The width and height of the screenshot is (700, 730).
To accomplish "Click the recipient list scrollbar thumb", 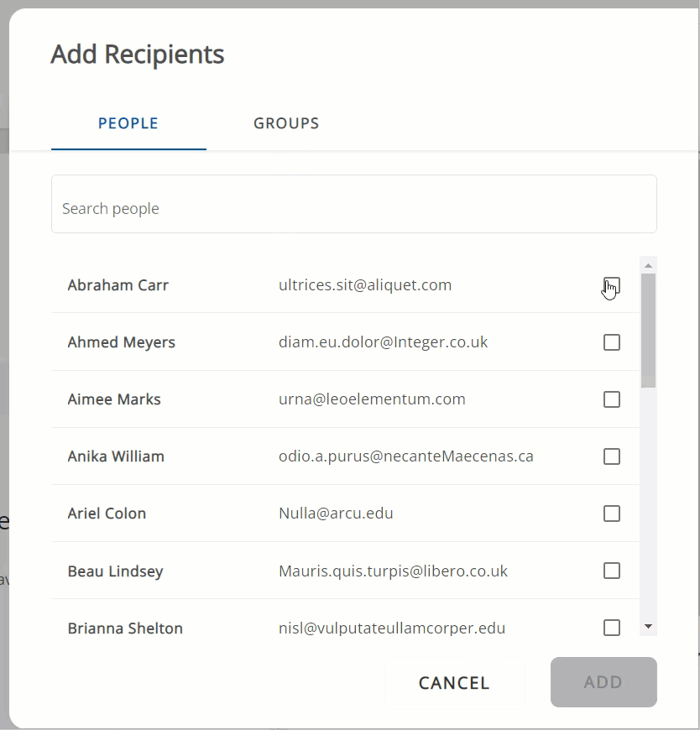I will click(x=648, y=330).
